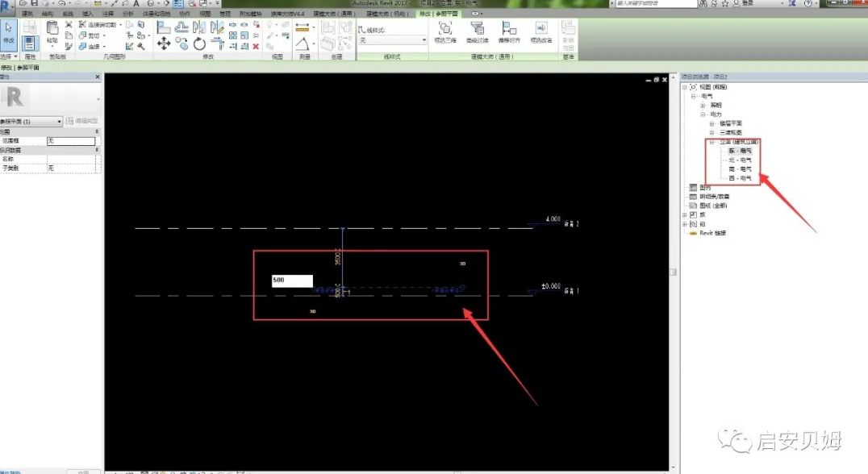Screen dimensions: 868x474
Task: Click the red Delete X icon
Action: (256, 47)
